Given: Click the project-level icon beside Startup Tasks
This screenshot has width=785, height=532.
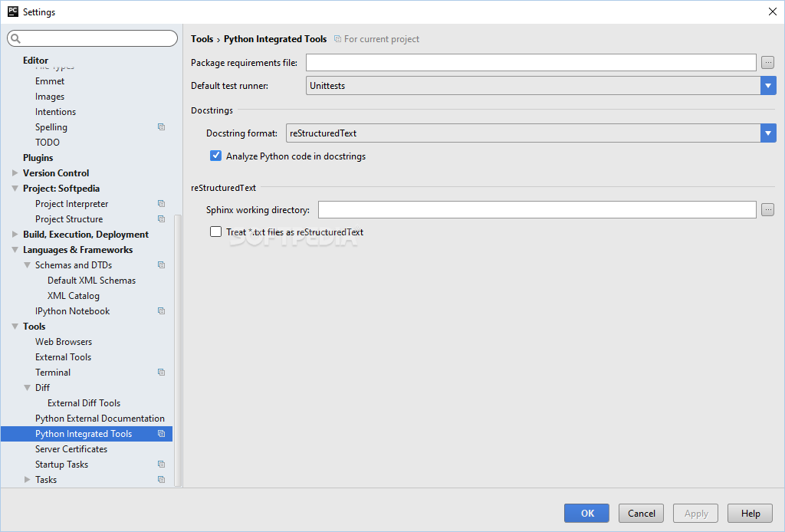Looking at the screenshot, I should pos(161,465).
